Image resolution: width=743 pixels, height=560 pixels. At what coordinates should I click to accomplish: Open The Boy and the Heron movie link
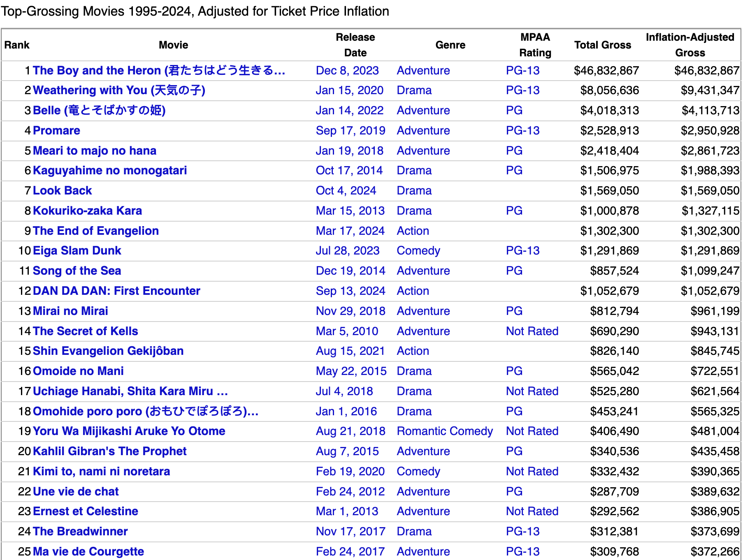(159, 70)
